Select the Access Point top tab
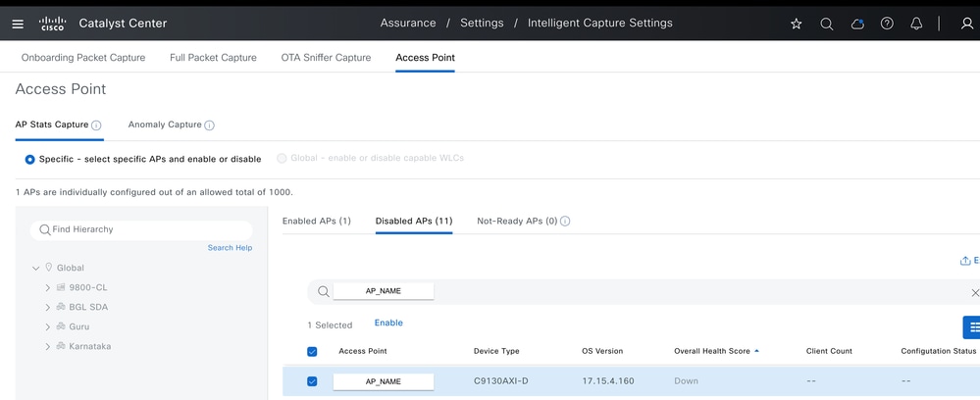 click(x=425, y=58)
